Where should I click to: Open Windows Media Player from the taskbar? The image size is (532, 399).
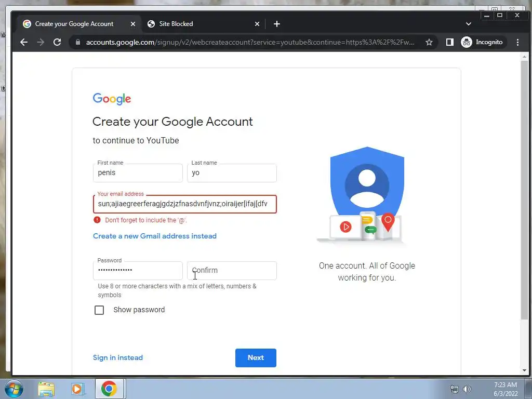pyautogui.click(x=77, y=389)
